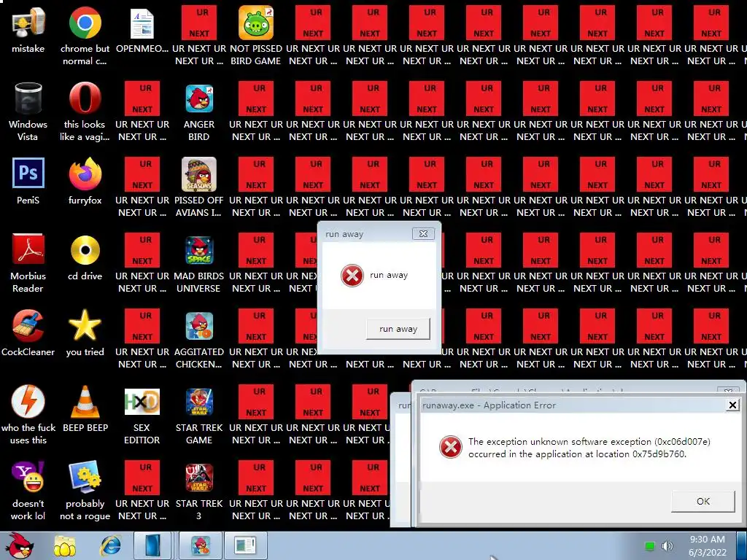747x560 pixels.
Task: Launch Internet Explorer from the taskbar
Action: [110, 545]
